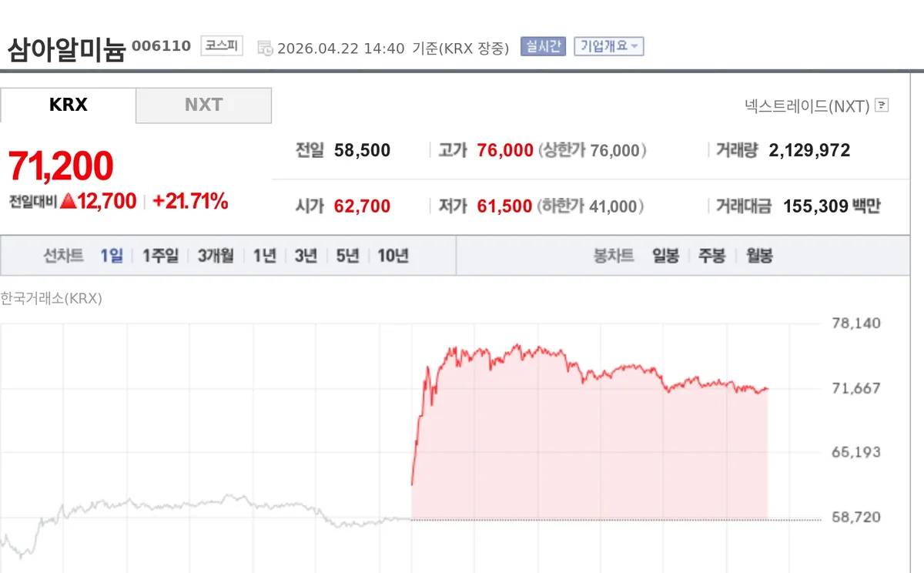Select the 1주일 chart period
This screenshot has height=573, width=924.
coord(160,256)
